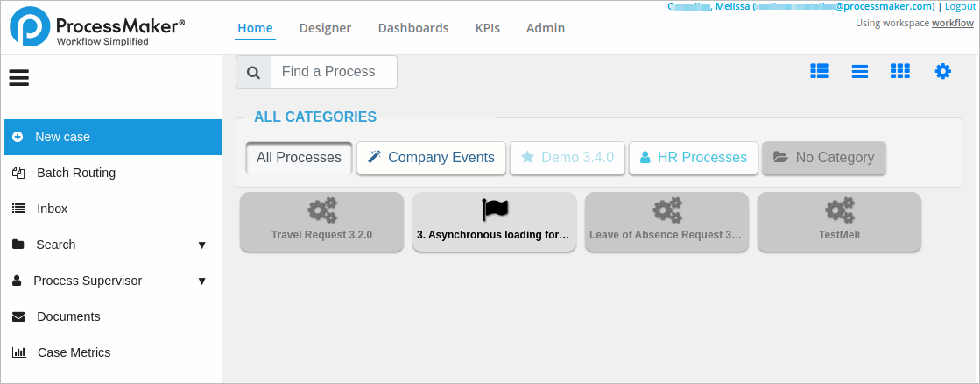This screenshot has width=980, height=384.
Task: Open Inbox in the sidebar
Action: [x=52, y=209]
